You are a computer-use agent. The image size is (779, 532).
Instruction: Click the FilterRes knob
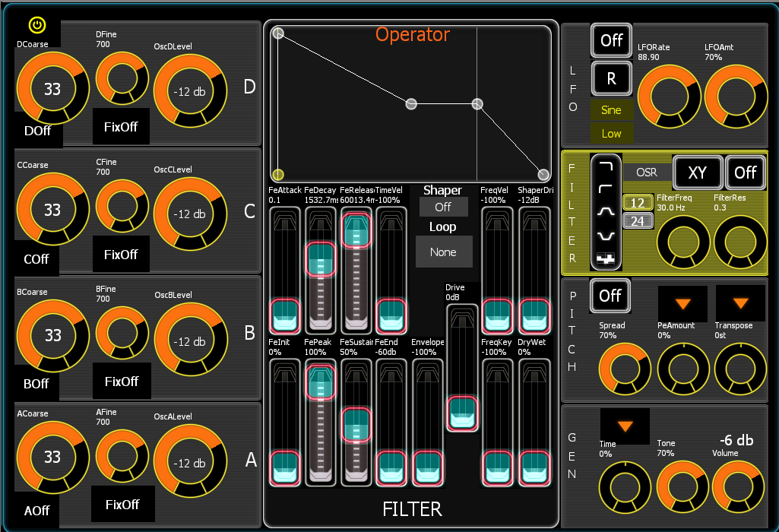[x=740, y=242]
